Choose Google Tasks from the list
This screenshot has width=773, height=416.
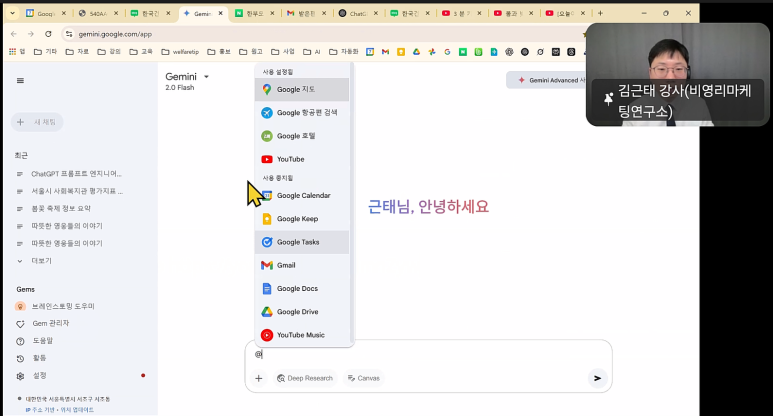302,242
